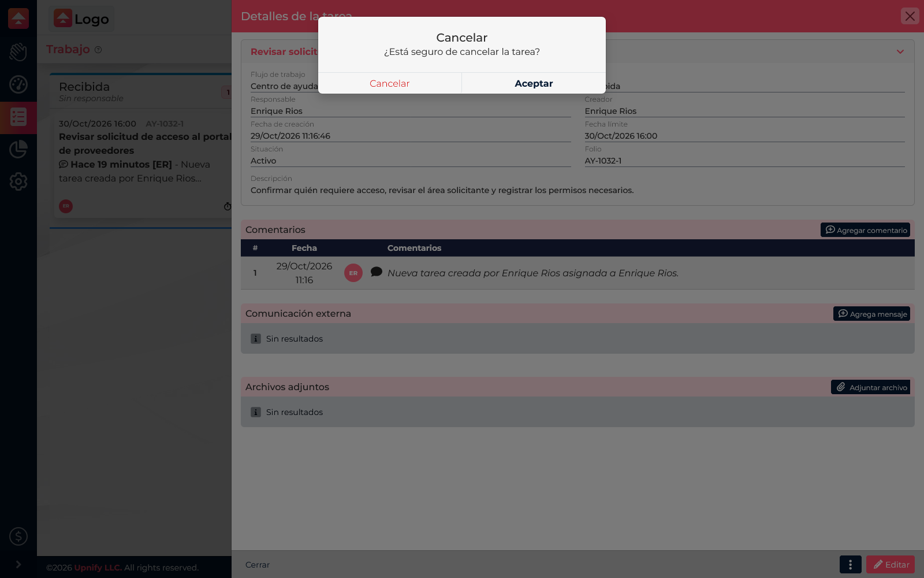Click the Comentarios column header
Viewport: 924px width, 578px height.
pyautogui.click(x=414, y=248)
